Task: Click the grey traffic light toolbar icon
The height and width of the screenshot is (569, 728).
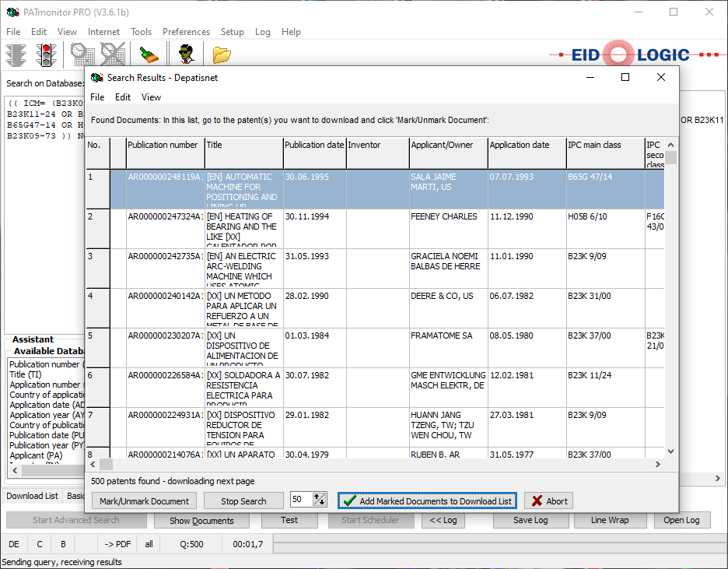Action: coord(16,54)
